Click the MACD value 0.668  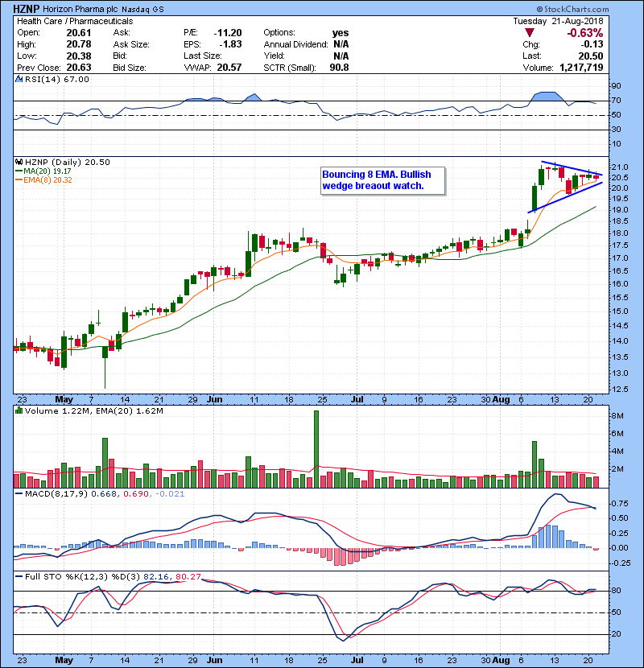tap(104, 494)
